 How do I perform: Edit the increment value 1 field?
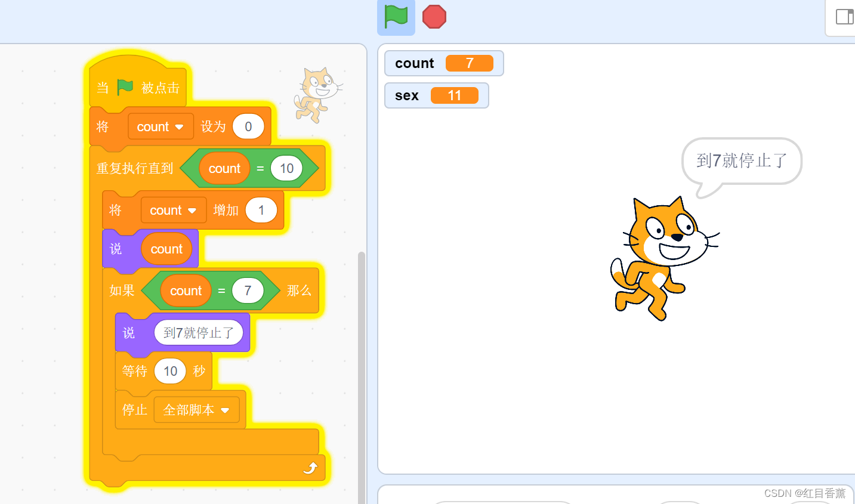click(x=261, y=210)
